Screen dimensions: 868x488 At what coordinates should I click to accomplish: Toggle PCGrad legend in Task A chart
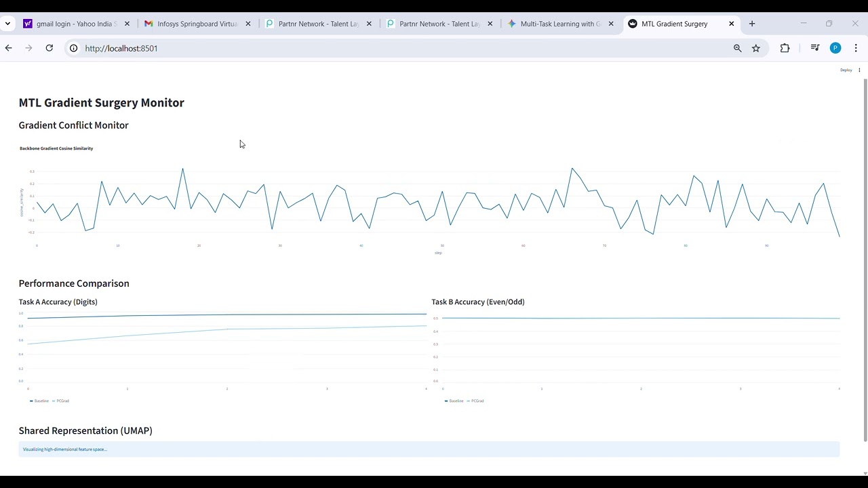(x=61, y=401)
